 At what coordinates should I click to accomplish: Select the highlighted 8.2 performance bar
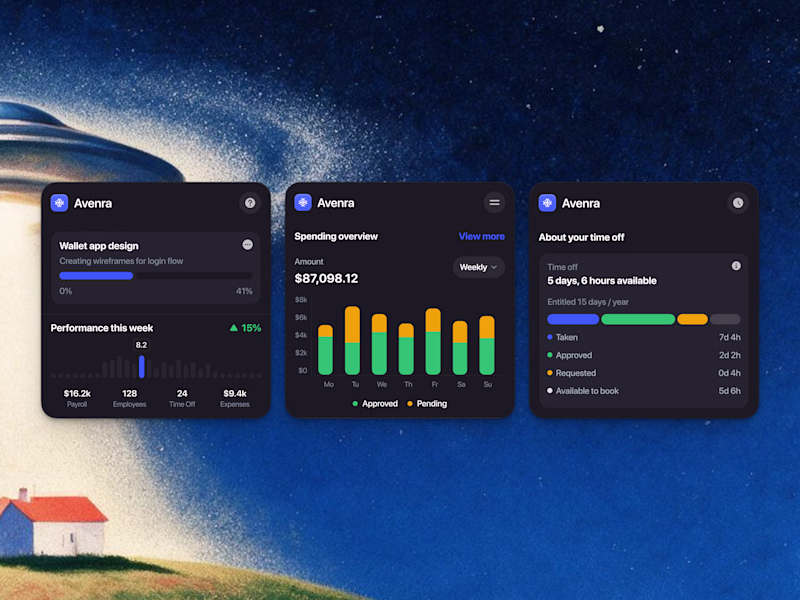coord(142,367)
